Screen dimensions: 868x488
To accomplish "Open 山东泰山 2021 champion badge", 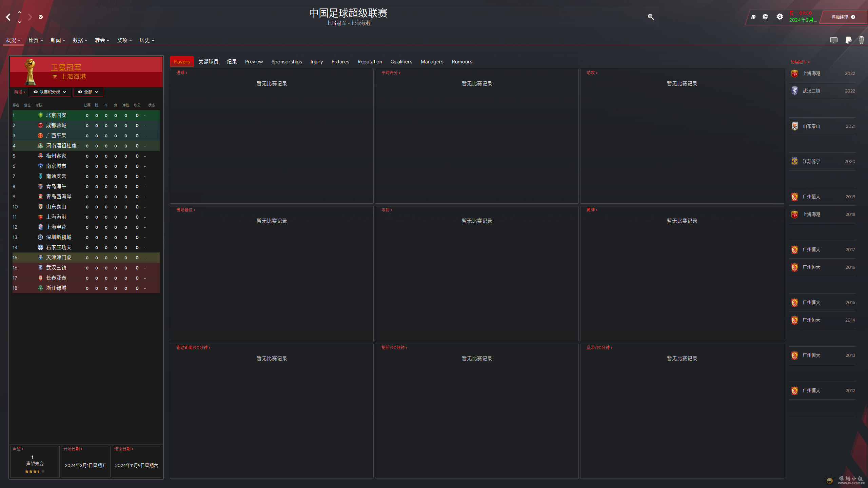I will pos(794,126).
